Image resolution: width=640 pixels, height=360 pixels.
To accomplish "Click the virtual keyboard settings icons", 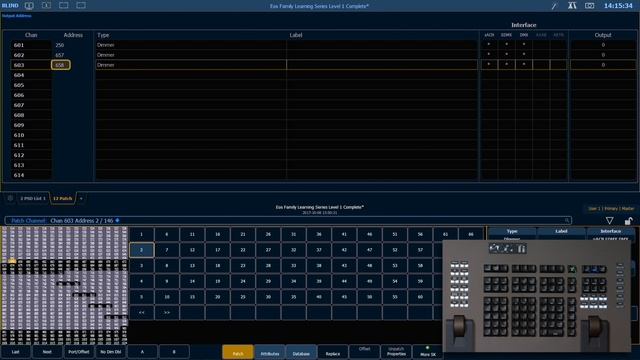I will [x=508, y=248].
